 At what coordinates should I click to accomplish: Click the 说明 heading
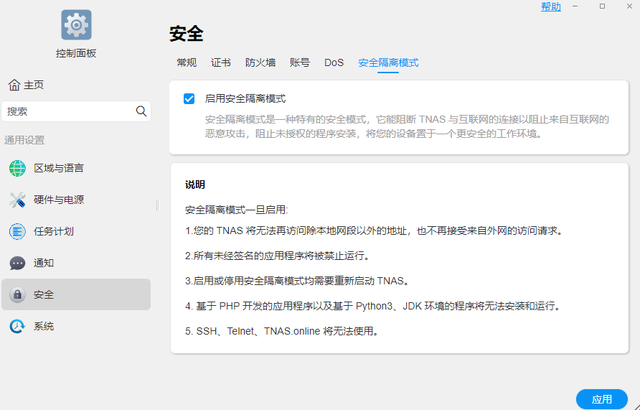[195, 184]
